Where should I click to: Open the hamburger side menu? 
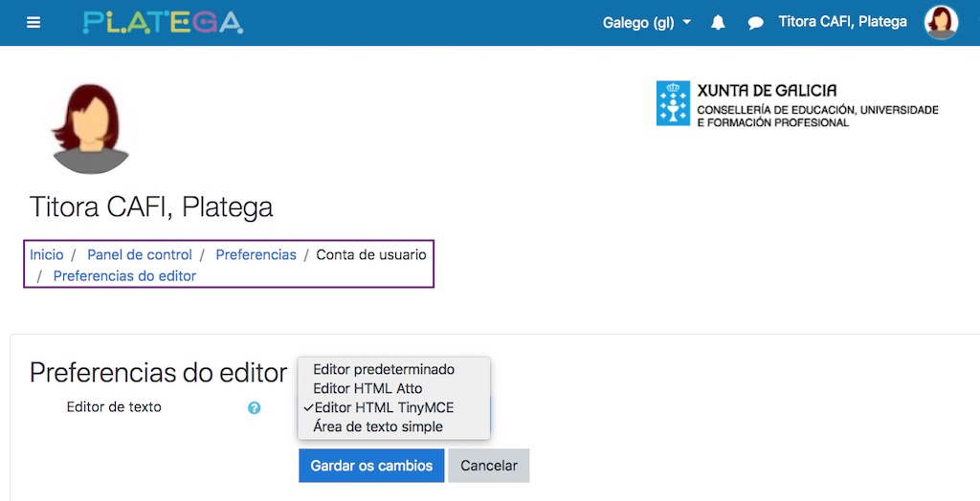coord(33,23)
